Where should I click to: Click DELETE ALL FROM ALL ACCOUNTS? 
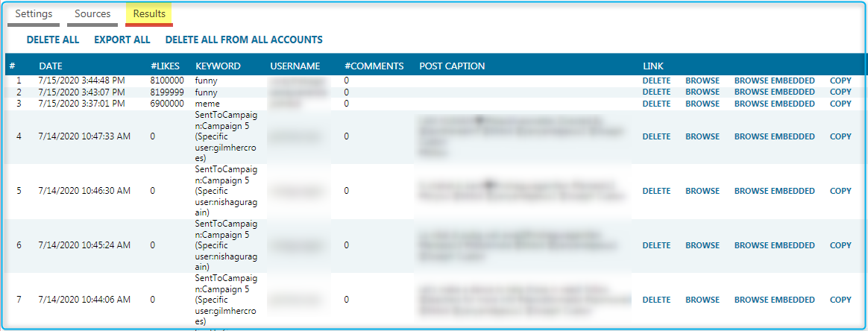pos(244,40)
